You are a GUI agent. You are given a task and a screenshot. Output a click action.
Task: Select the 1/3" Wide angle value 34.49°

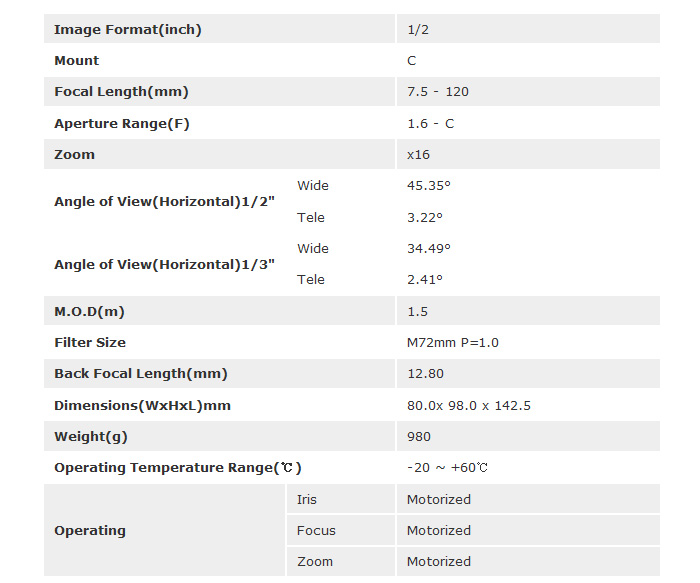coord(428,248)
